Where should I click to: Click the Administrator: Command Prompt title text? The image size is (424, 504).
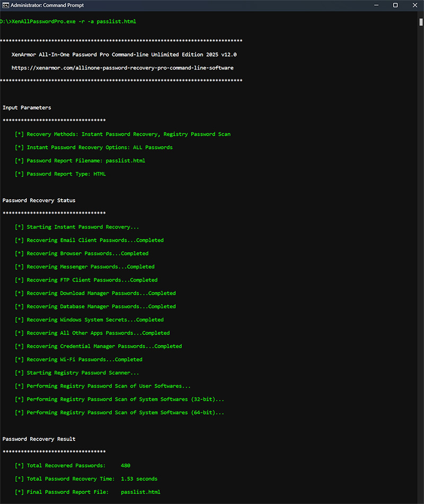(47, 5)
